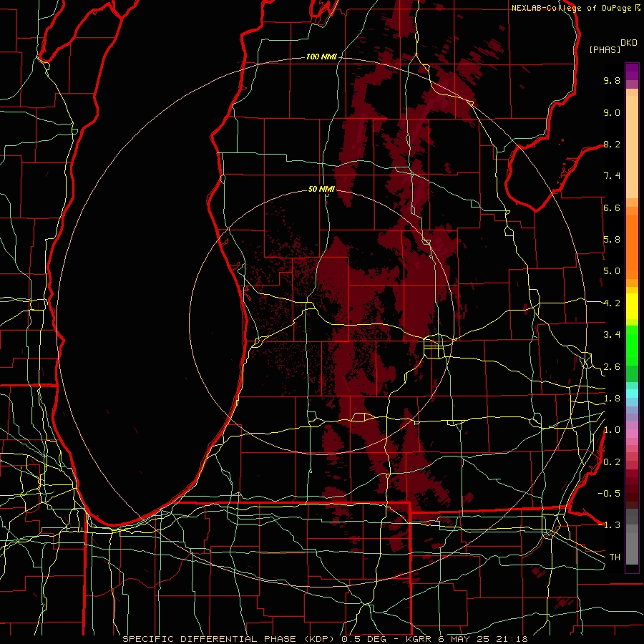644x644 pixels.
Task: Click the gray bottom segment of color bar
Action: coord(632,548)
